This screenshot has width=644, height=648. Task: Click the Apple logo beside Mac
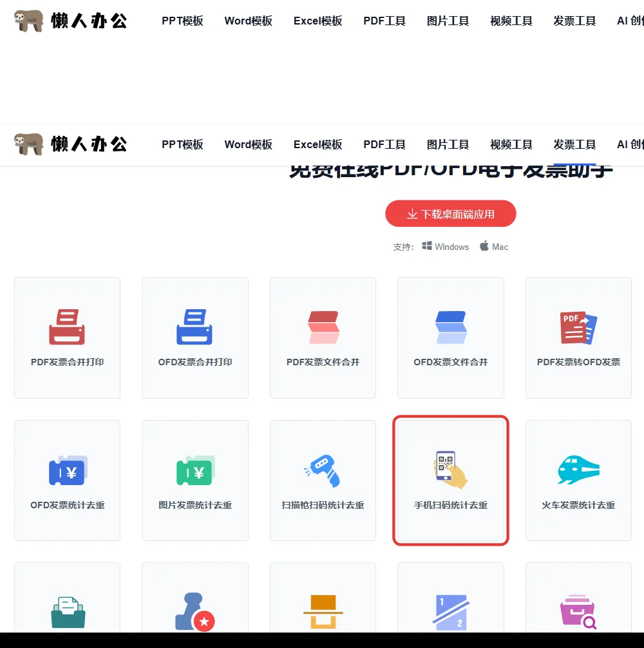point(484,246)
